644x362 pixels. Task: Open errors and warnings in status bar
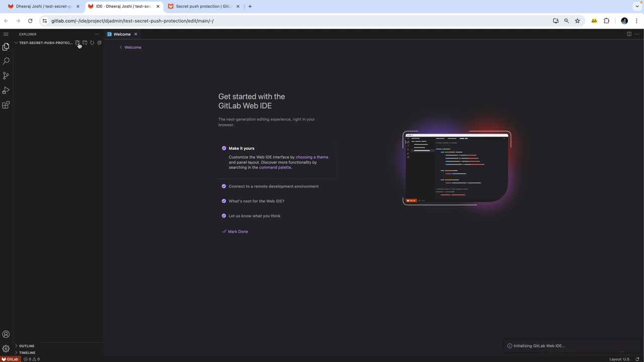point(32,359)
